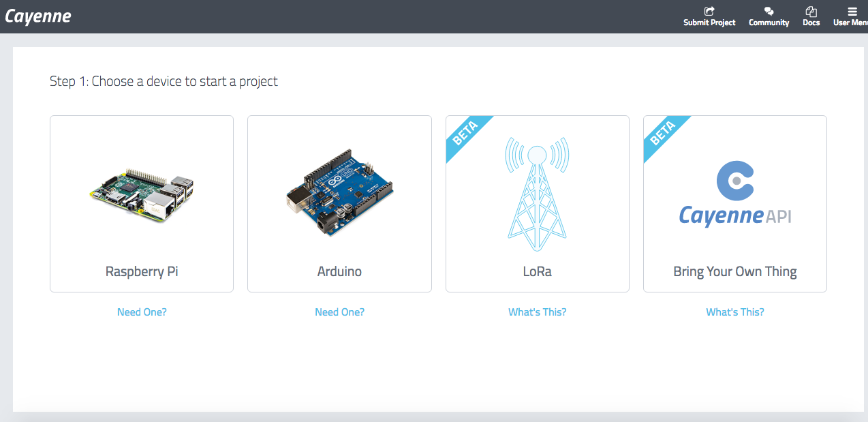
Task: Click the Submit Project share icon
Action: tap(709, 11)
